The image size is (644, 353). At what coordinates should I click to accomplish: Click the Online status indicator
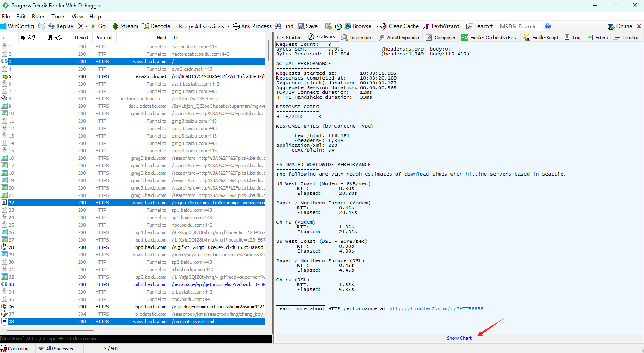coord(620,26)
